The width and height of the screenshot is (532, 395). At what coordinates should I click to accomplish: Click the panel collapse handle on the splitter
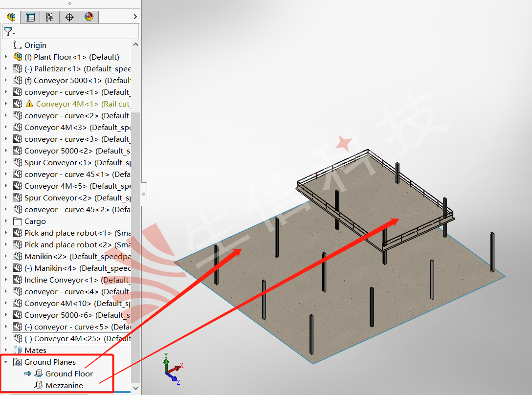[x=144, y=194]
